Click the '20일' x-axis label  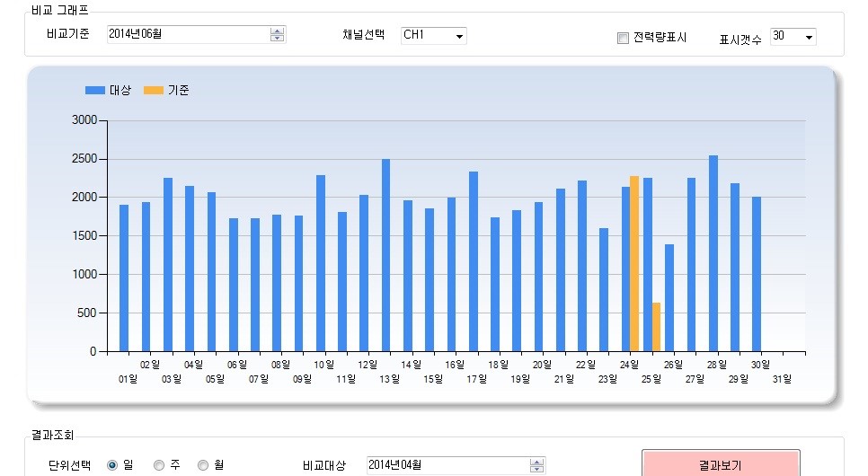pyautogui.click(x=542, y=365)
